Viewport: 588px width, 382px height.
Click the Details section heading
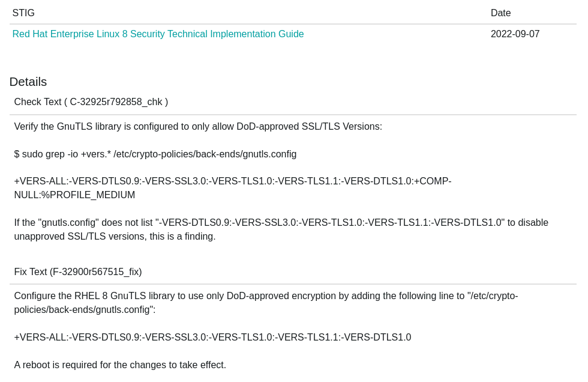tap(28, 82)
